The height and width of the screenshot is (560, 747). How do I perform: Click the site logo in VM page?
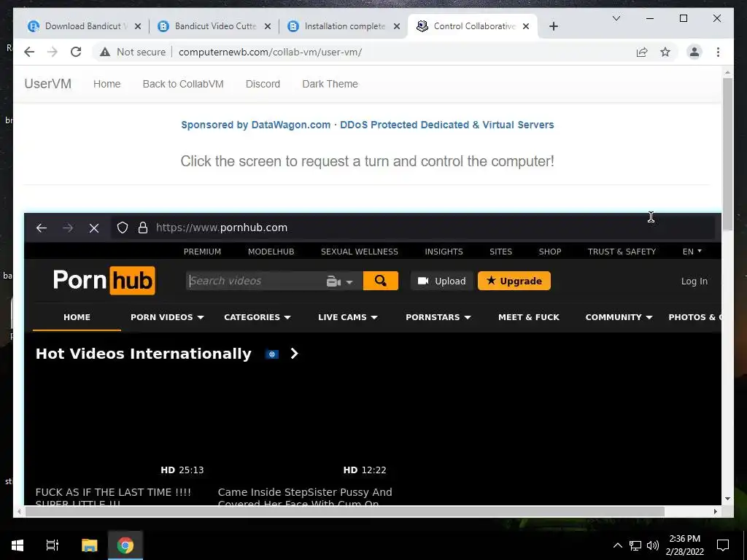tap(104, 281)
